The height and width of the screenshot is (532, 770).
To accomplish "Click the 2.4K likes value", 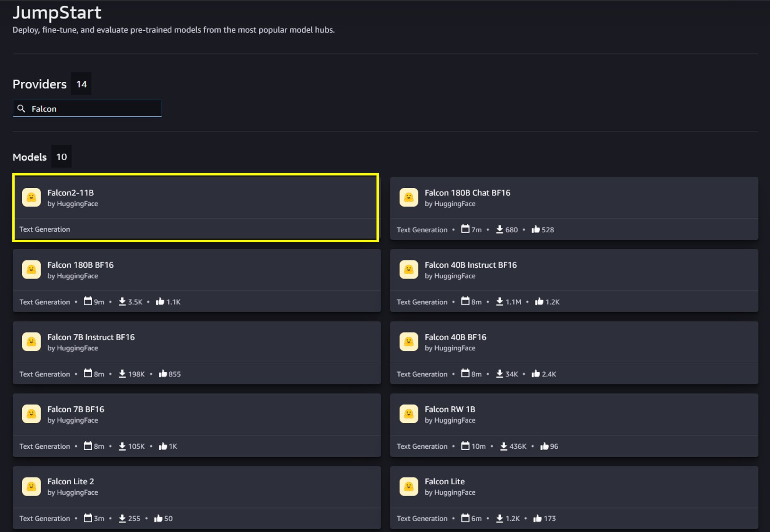I will (549, 374).
